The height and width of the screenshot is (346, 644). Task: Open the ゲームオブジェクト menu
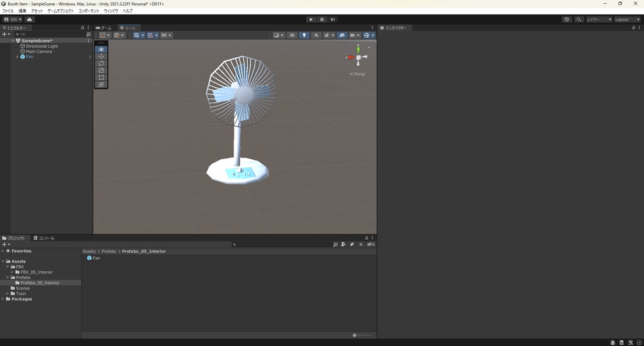(60, 11)
